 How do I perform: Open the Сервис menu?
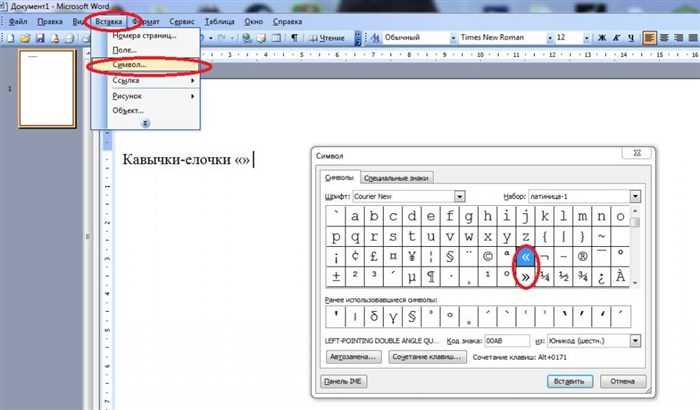point(182,21)
